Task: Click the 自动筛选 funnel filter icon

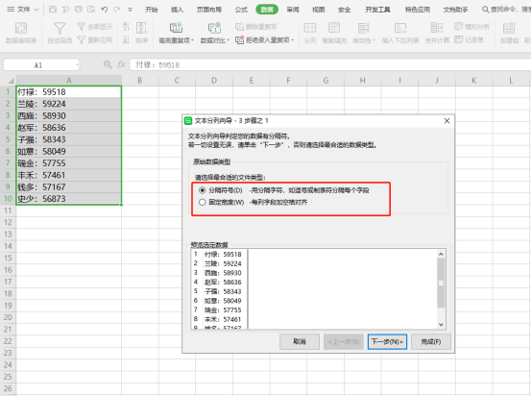Action: coord(60,28)
